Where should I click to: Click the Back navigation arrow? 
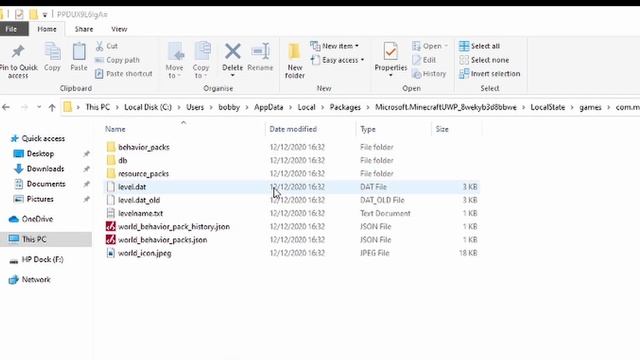point(6,107)
